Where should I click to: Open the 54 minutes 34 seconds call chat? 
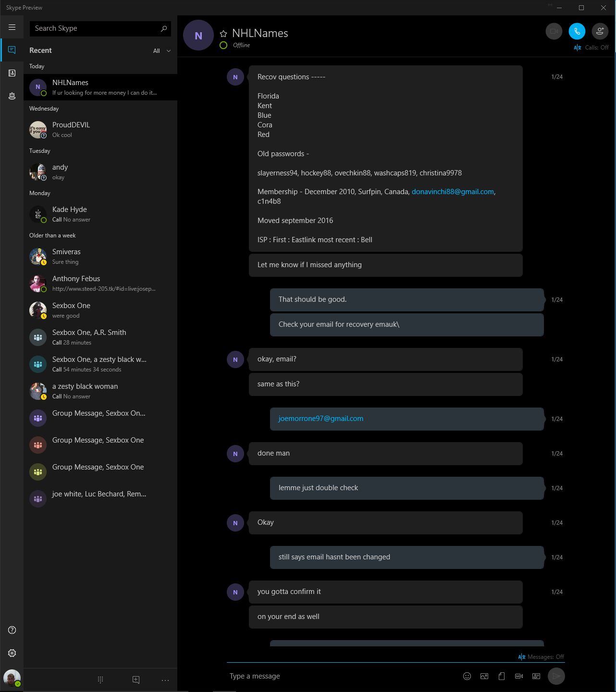tap(100, 364)
